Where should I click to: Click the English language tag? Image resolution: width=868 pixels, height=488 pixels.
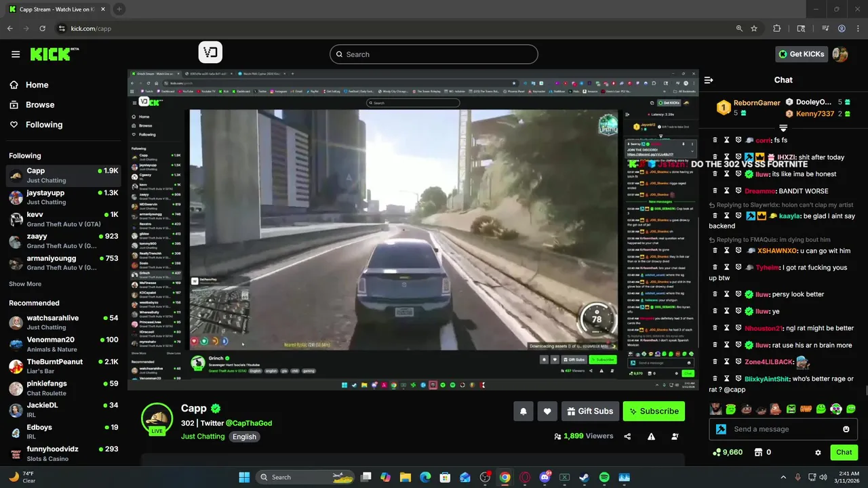244,436
